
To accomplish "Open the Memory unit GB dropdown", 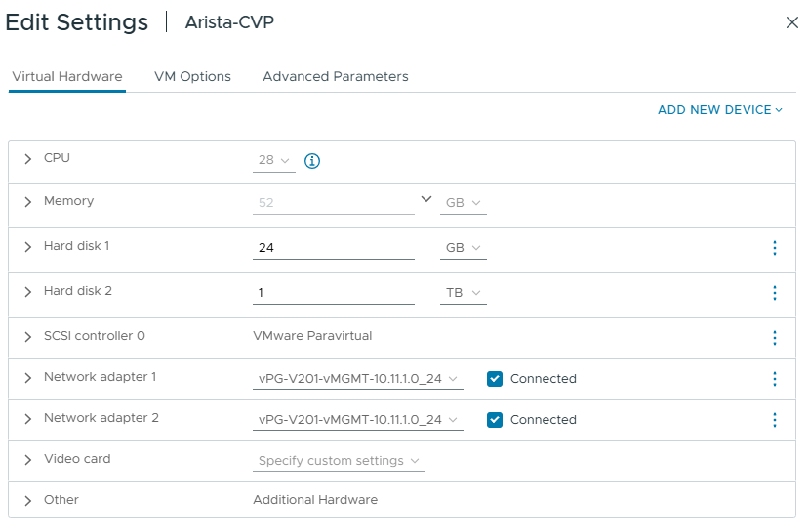I will pyautogui.click(x=464, y=203).
